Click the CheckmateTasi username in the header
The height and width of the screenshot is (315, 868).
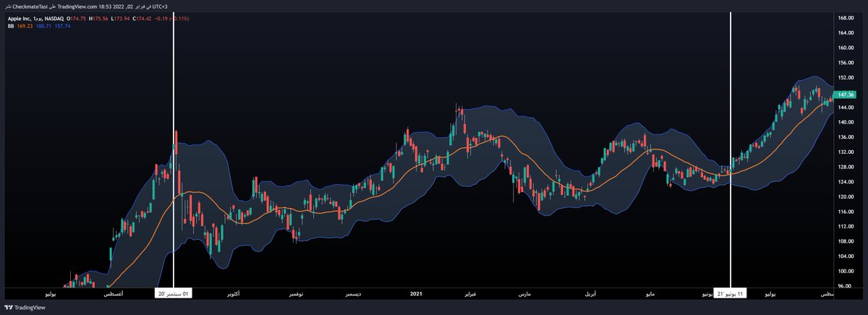pos(30,7)
